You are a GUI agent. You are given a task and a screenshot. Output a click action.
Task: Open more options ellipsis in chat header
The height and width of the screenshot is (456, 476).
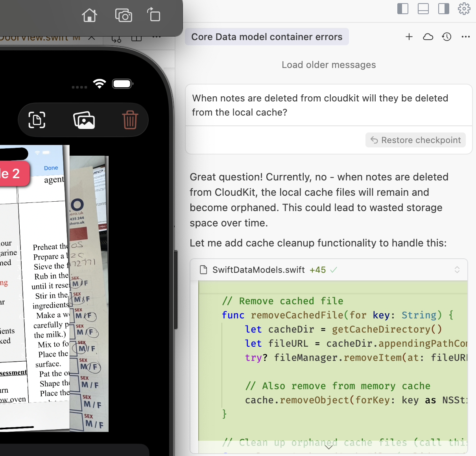coord(466,37)
